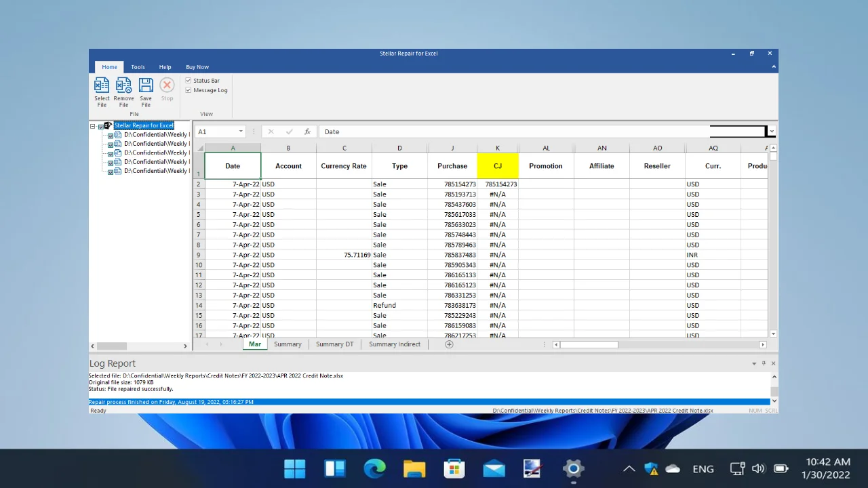868x488 pixels.
Task: Switch to the Summary Indirect sheet tab
Action: coord(395,344)
